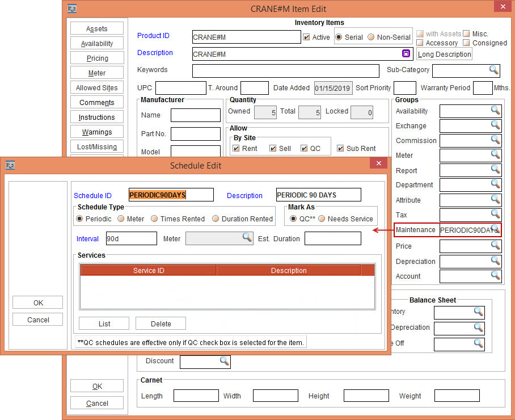This screenshot has width=515, height=420.
Task: Click the Sub-Category lookup magnifier icon
Action: tap(494, 70)
